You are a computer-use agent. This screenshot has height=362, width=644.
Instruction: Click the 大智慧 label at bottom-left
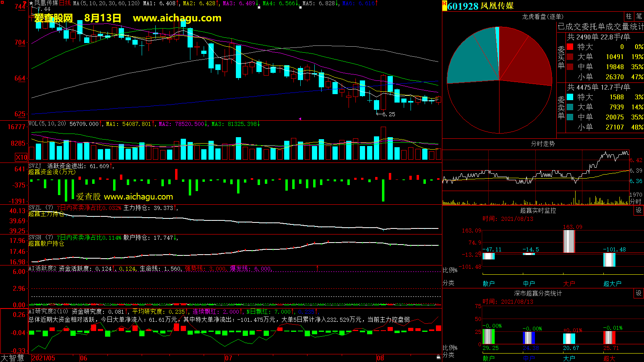click(x=12, y=358)
